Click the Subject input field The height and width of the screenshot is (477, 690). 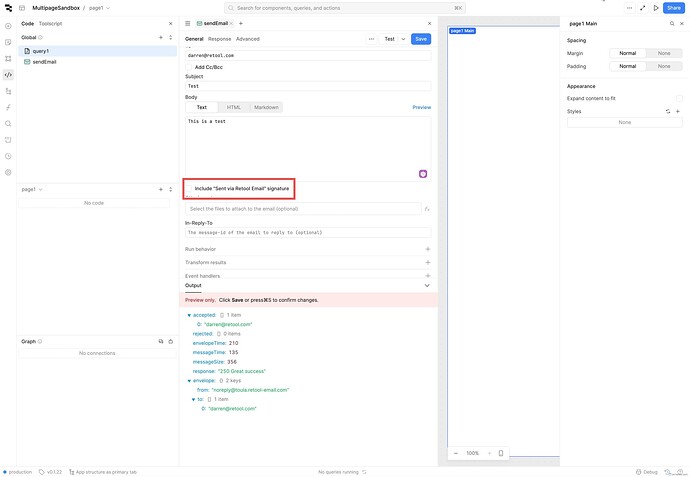pyautogui.click(x=307, y=86)
